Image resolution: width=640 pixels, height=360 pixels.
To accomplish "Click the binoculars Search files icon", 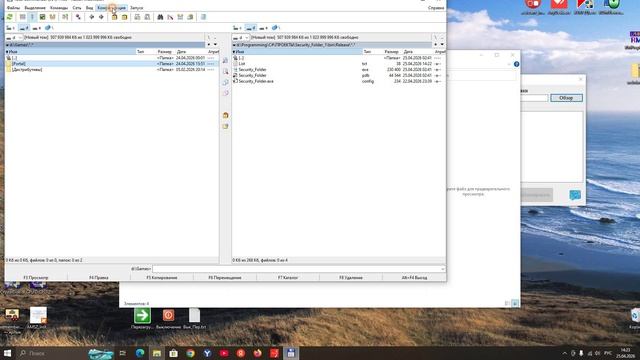I will (160, 17).
